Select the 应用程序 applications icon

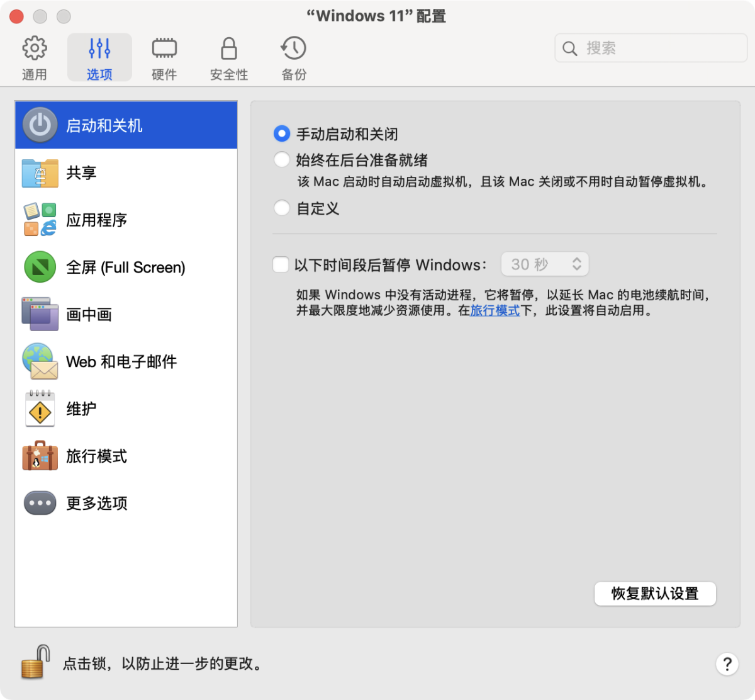[40, 220]
